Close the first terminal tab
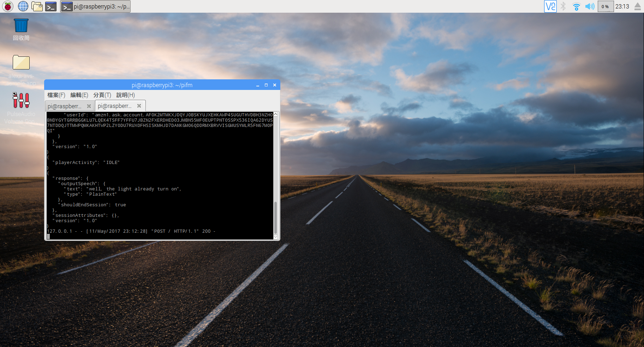 tap(89, 106)
